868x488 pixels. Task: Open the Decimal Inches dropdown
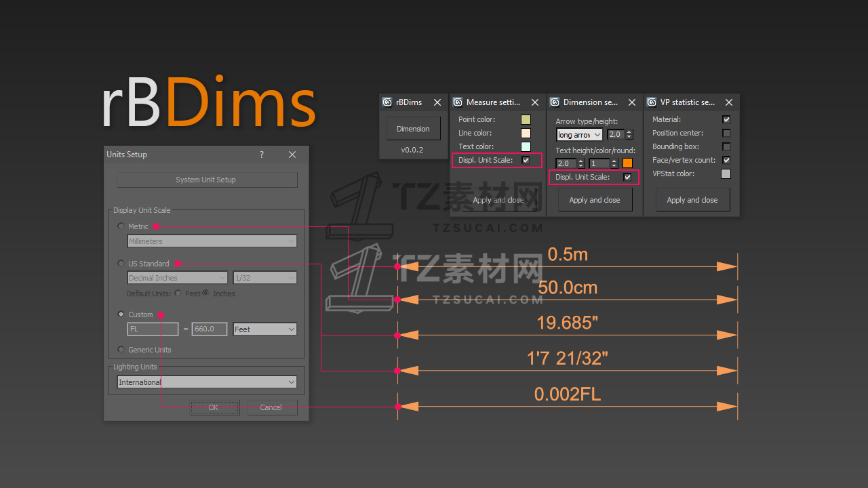coord(178,278)
